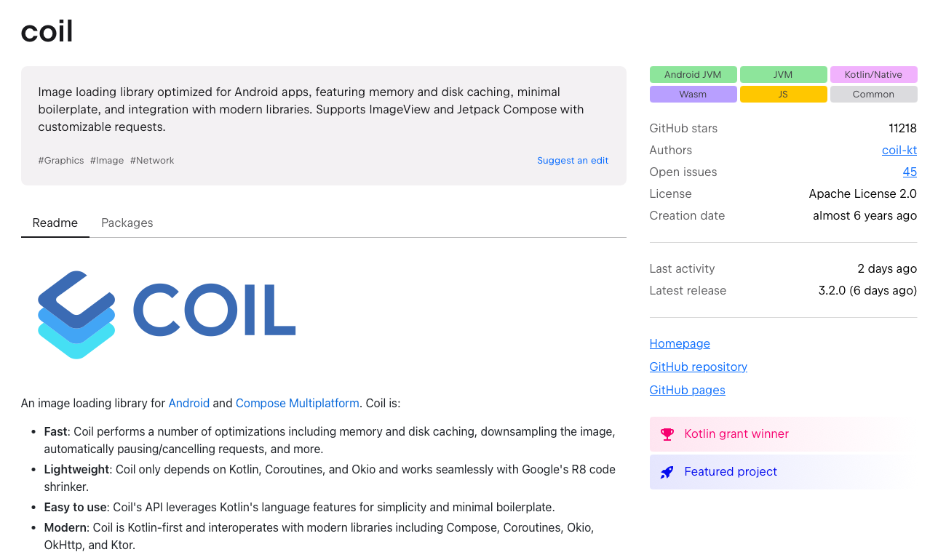
Task: Select the Kotlin/Native platform badge
Action: tap(873, 74)
